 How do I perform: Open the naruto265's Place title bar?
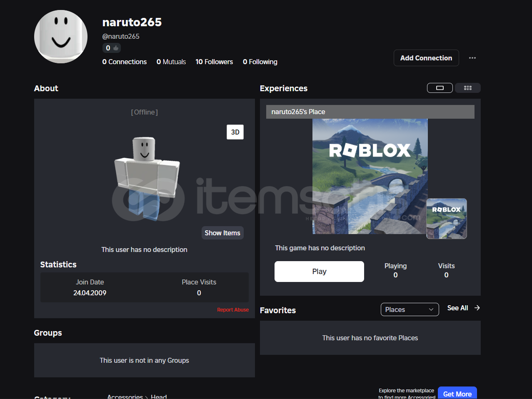[370, 112]
